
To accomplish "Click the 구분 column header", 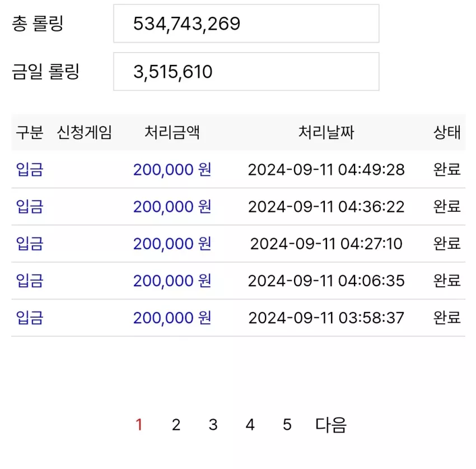I will 30,132.
